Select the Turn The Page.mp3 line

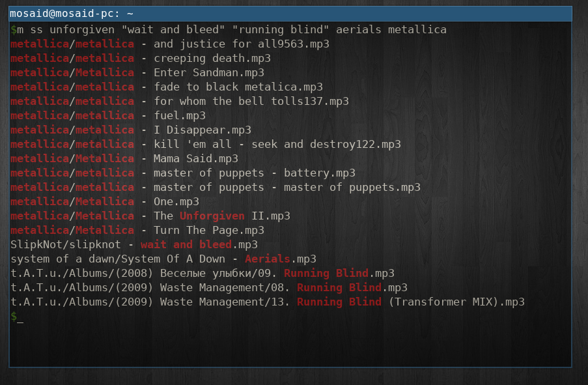click(137, 230)
